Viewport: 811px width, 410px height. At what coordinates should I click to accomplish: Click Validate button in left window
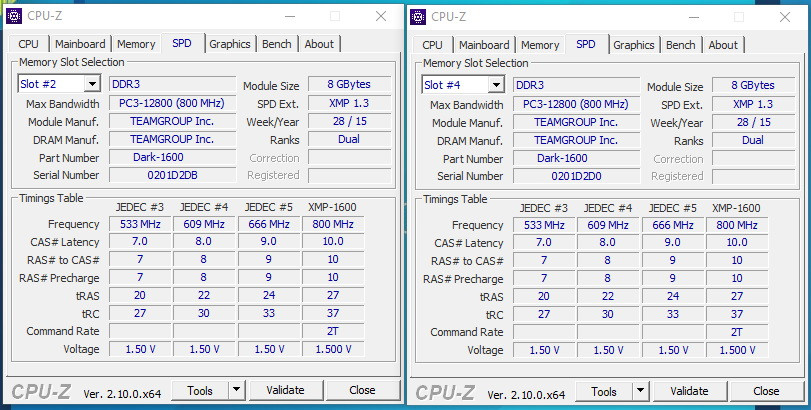coord(286,390)
